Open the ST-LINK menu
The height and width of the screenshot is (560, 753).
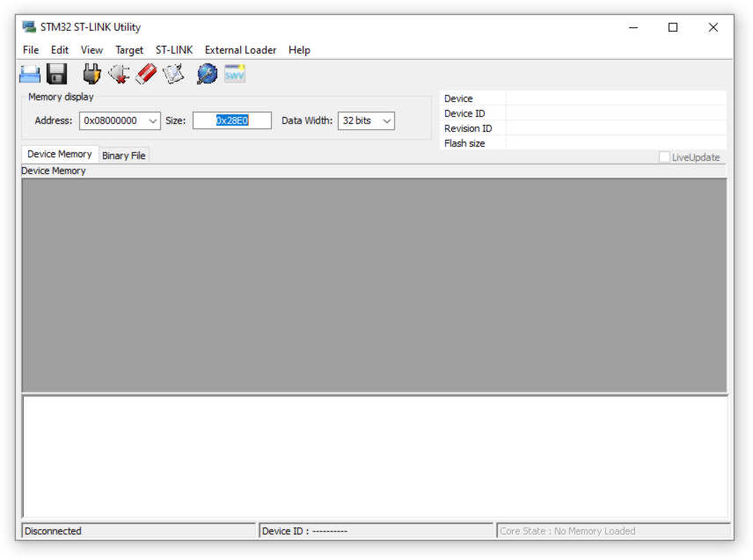pos(174,50)
